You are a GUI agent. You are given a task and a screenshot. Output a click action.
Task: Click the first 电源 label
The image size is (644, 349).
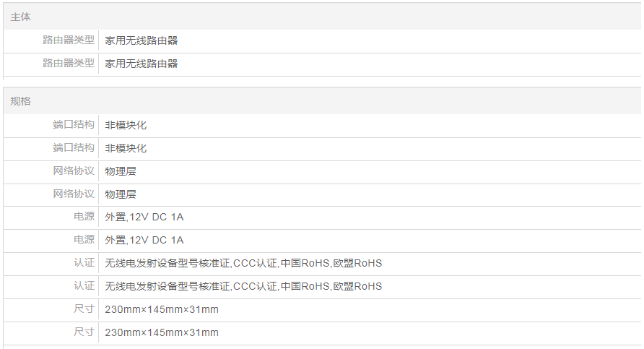(84, 217)
